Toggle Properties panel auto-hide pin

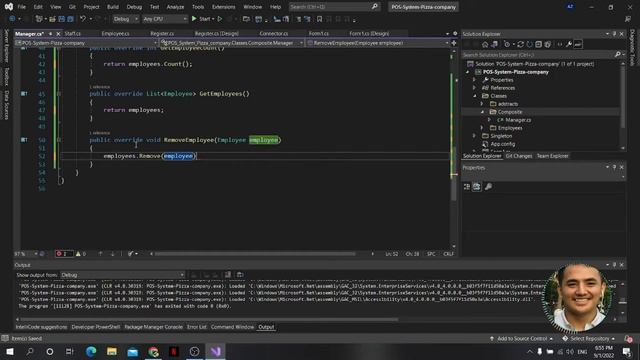point(614,167)
